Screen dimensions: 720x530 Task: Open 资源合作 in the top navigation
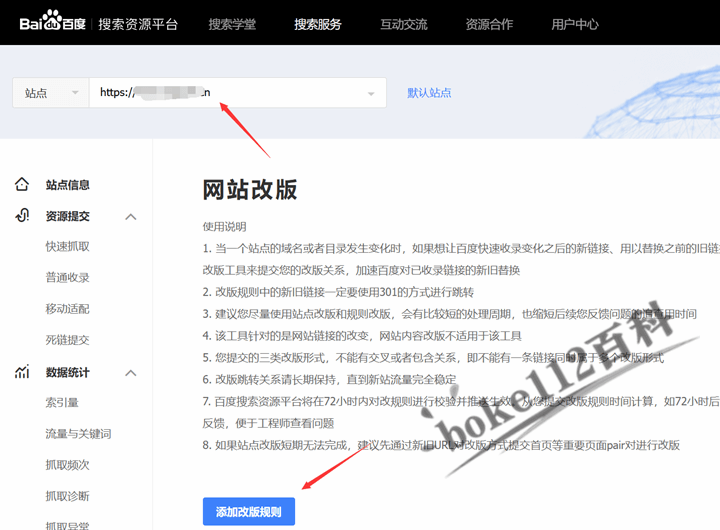[489, 24]
